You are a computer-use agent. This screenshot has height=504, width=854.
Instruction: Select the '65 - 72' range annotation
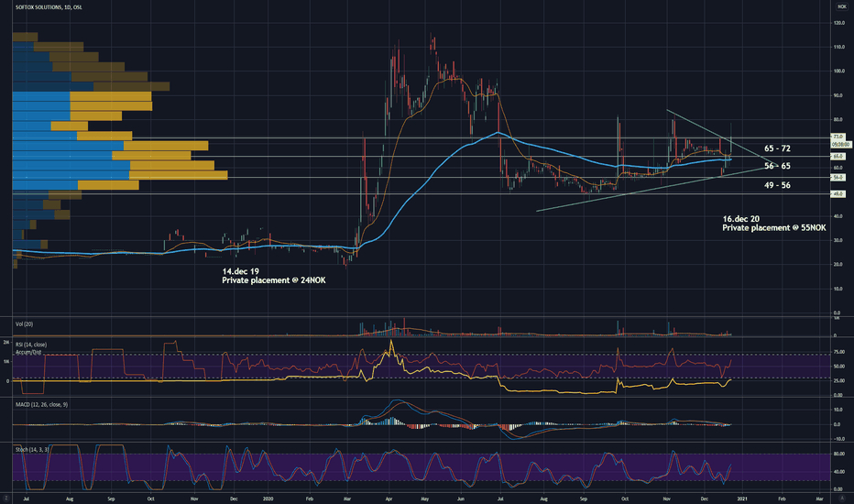point(777,148)
